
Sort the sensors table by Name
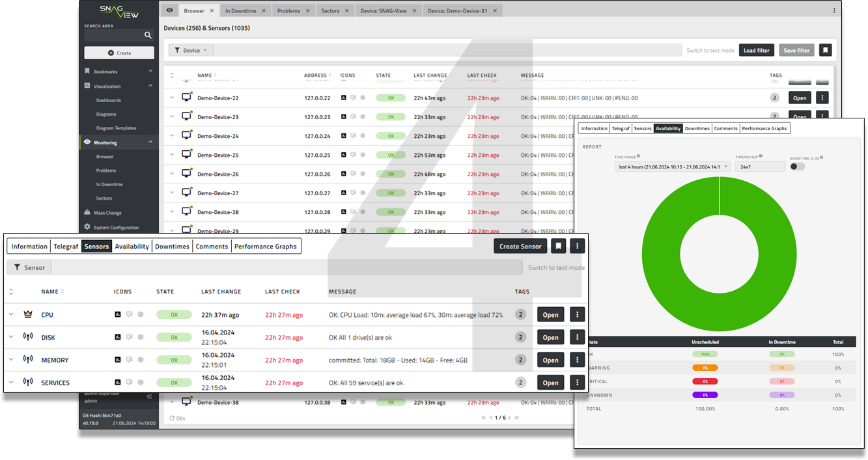(53, 291)
